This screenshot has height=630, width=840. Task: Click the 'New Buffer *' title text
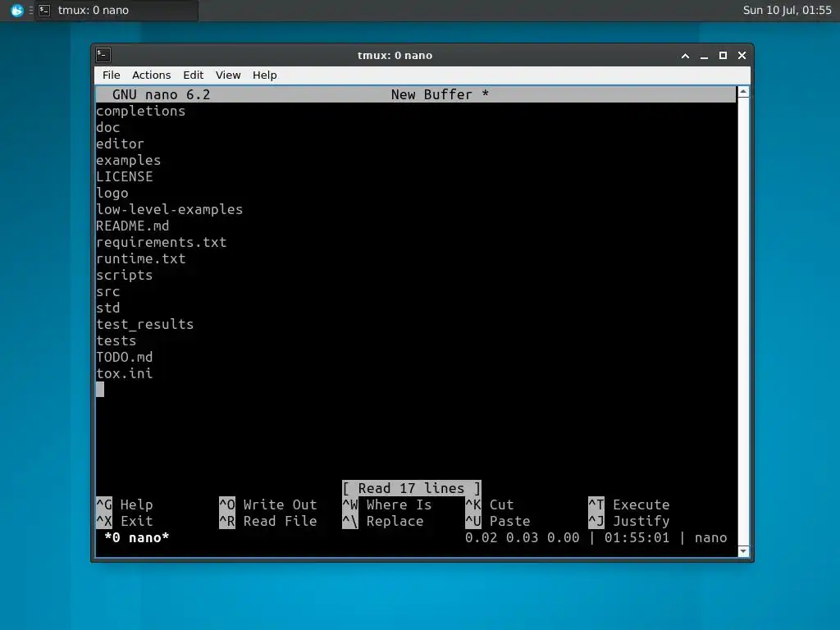(x=440, y=95)
